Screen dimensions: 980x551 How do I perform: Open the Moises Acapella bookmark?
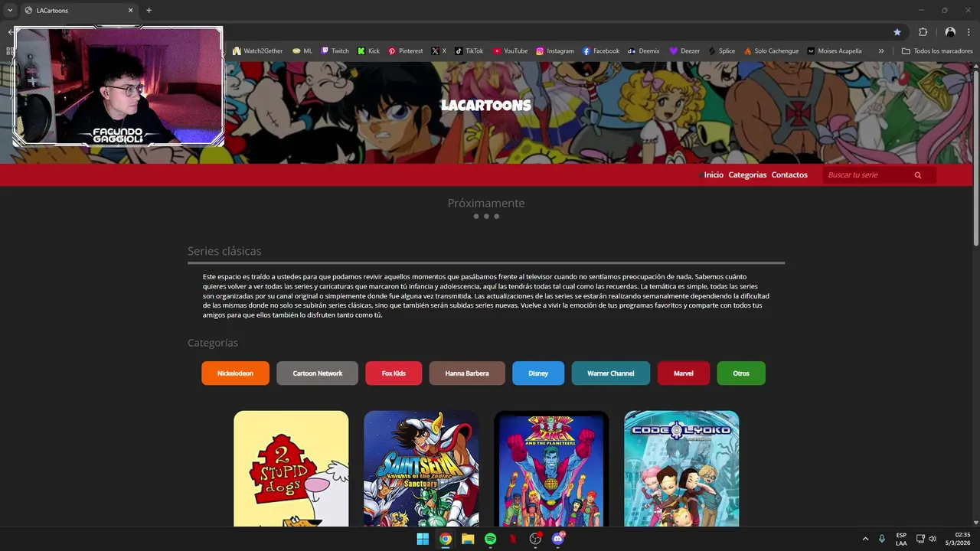(x=835, y=51)
